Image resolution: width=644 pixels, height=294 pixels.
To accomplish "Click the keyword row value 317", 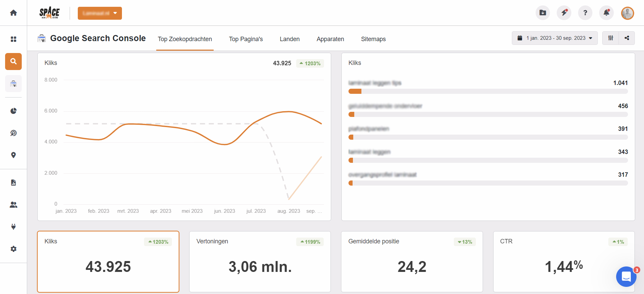I will coord(623,175).
